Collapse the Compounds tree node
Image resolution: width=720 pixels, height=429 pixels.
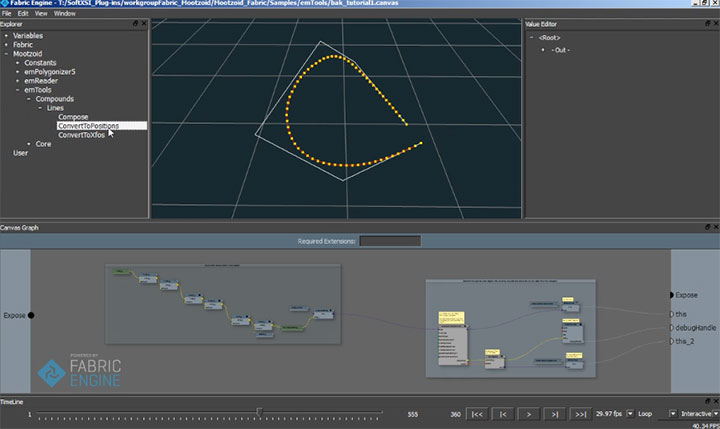click(28, 99)
